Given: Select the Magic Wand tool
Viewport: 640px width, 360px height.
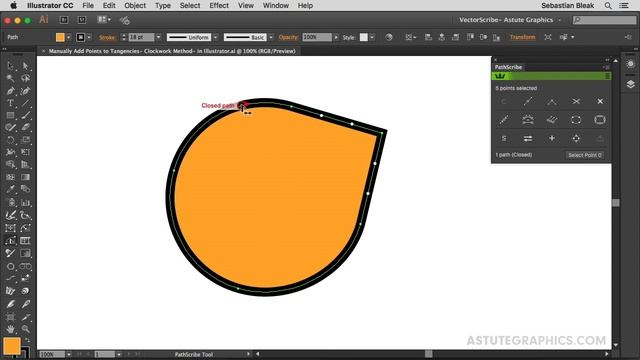Looking at the screenshot, I should click(11, 78).
